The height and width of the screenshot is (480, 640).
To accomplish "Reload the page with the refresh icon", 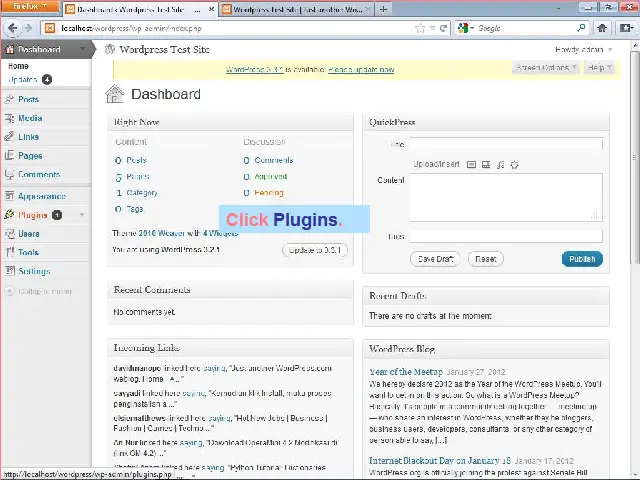I will 443,28.
